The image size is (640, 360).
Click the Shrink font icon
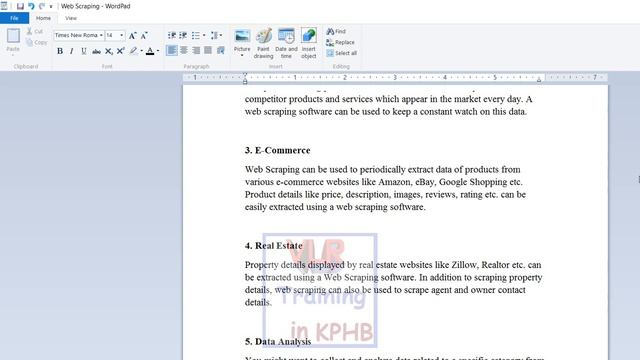pos(144,36)
